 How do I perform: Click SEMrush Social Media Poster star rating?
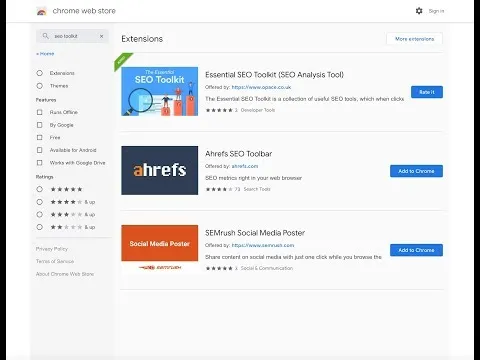point(219,268)
